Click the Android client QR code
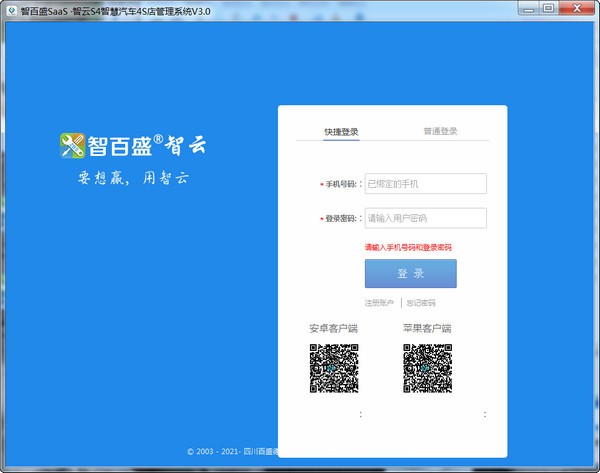 tap(333, 368)
